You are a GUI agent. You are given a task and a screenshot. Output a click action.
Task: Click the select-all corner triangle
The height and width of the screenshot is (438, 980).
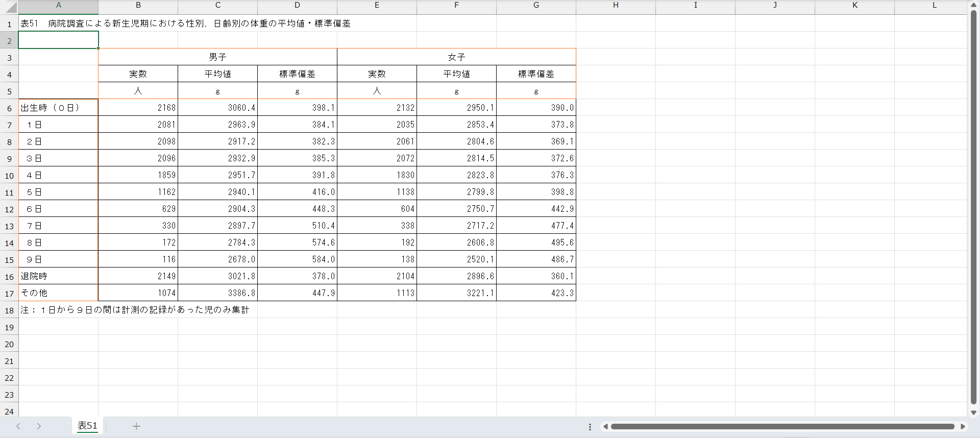click(x=9, y=7)
